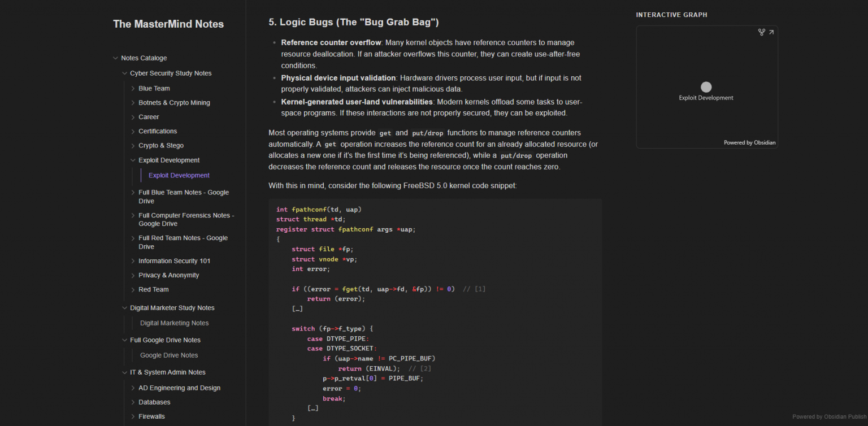Open the Information Security 101 folder

[173, 261]
